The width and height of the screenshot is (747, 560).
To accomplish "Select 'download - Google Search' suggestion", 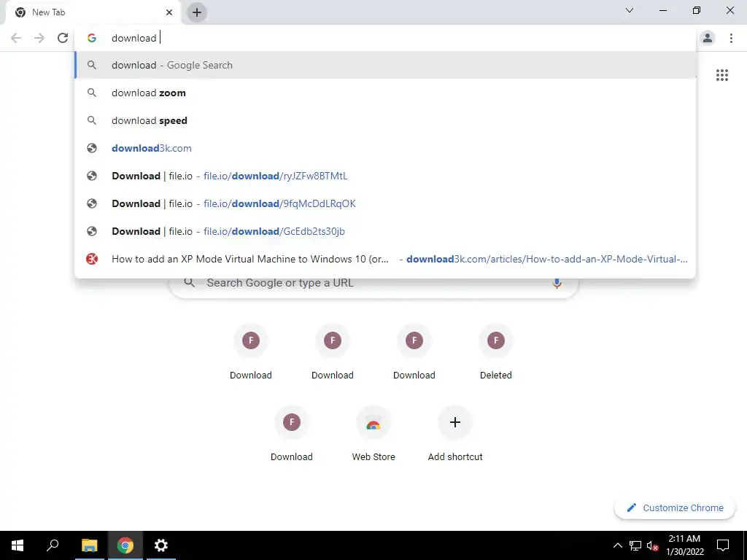I will (385, 65).
